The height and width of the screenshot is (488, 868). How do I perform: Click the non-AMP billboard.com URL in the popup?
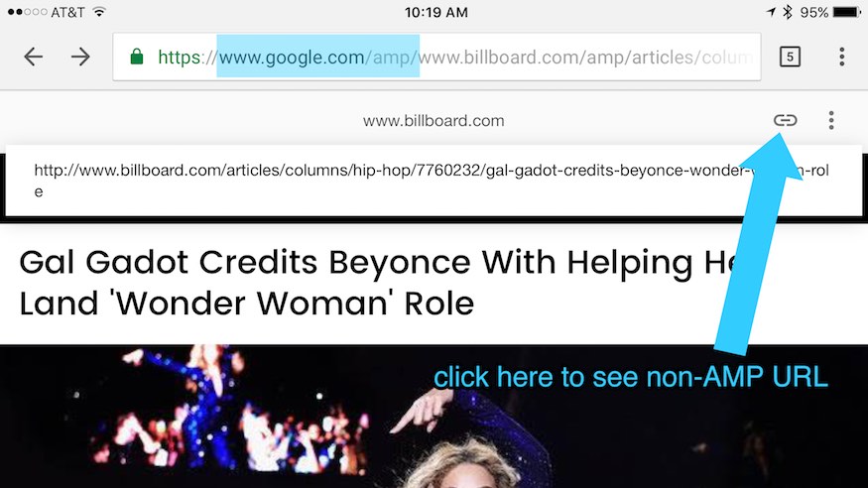pos(432,181)
